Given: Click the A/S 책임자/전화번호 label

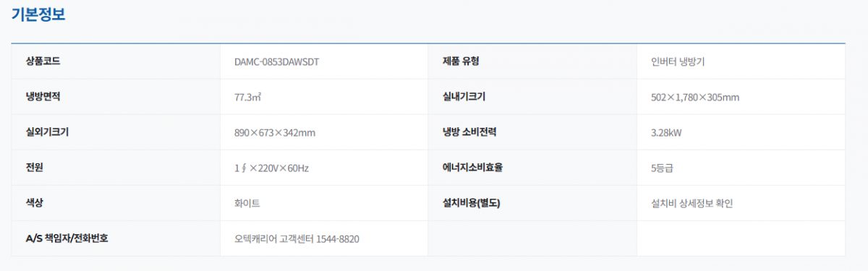Looking at the screenshot, I should pos(67,238).
